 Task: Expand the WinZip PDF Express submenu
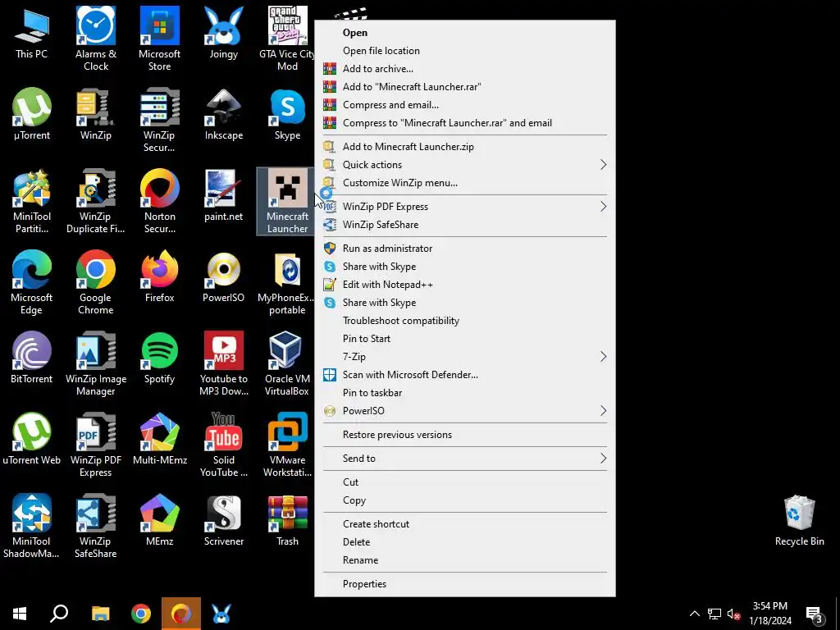pyautogui.click(x=465, y=206)
